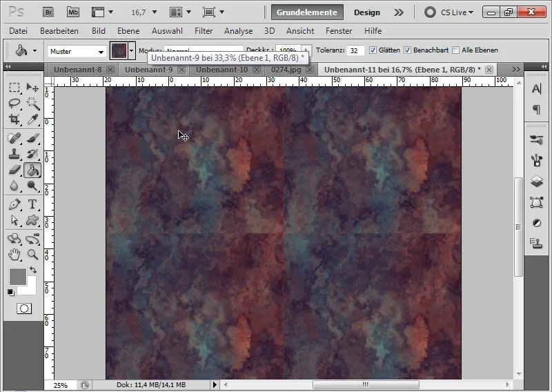Click the Toleranz input field
This screenshot has height=392, width=552.
pos(355,50)
